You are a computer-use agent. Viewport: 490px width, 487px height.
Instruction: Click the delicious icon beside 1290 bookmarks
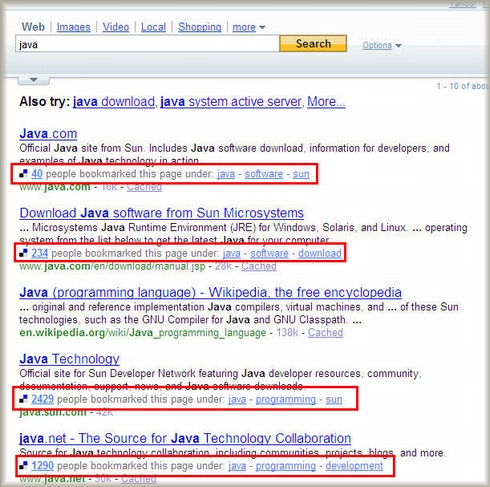point(23,466)
